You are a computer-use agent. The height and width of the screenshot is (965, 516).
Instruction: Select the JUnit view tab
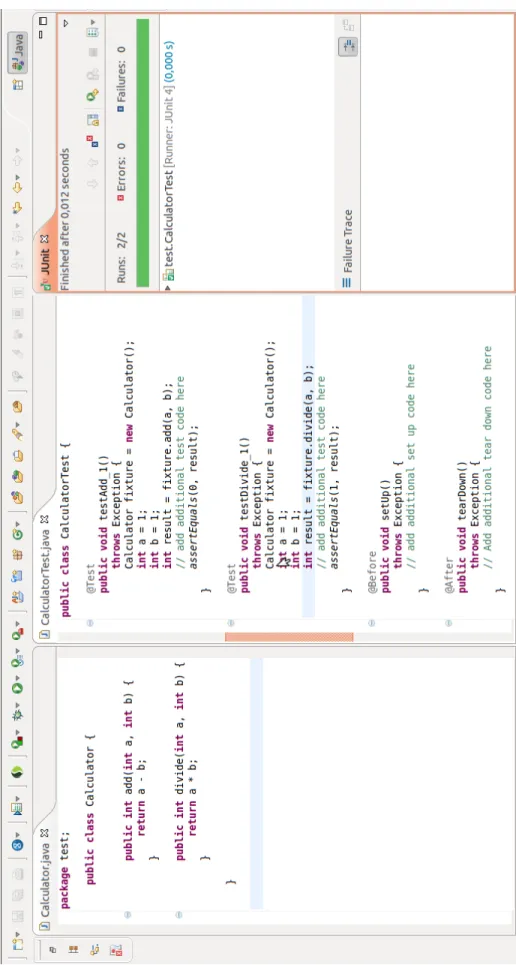pyautogui.click(x=44, y=263)
